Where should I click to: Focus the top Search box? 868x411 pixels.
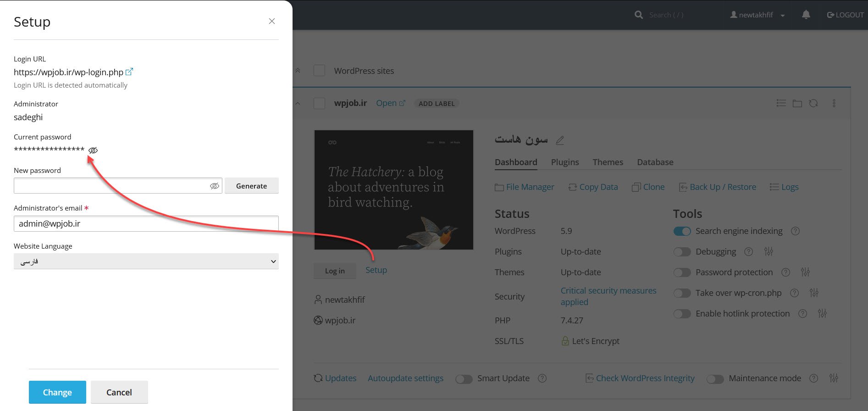(x=666, y=15)
